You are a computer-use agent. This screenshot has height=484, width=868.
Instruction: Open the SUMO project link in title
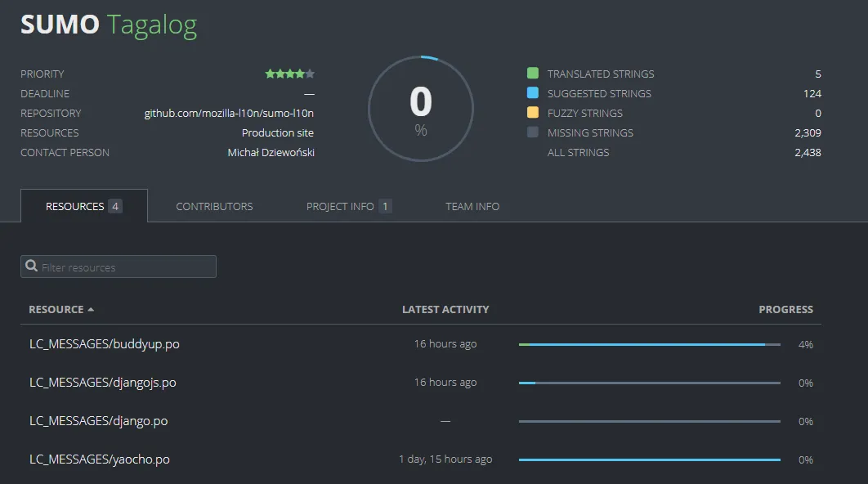click(60, 25)
